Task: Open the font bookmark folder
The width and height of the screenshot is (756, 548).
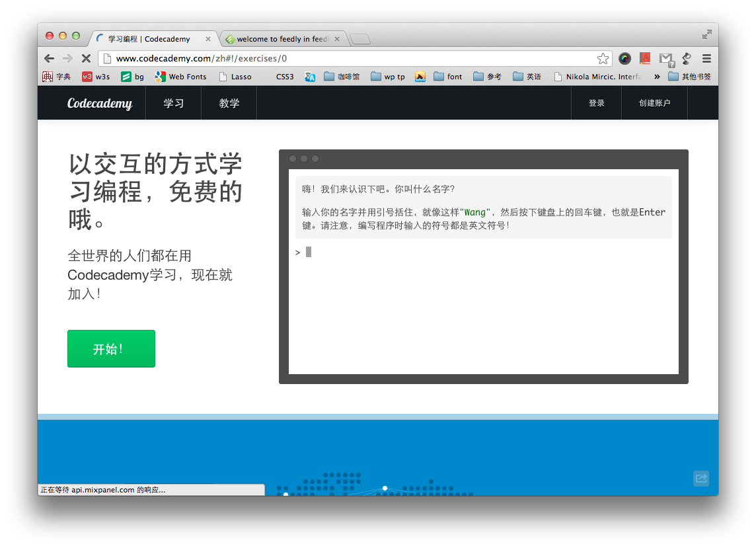Action: click(448, 77)
